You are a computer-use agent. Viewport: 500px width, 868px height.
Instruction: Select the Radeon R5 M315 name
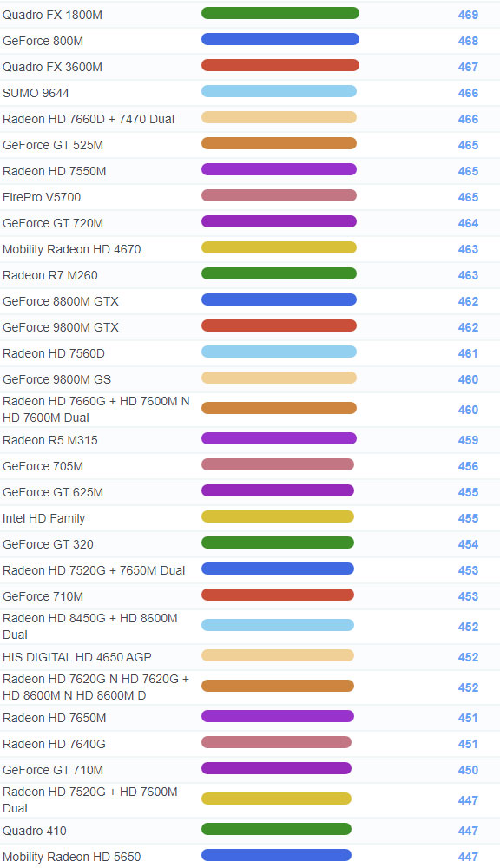[x=50, y=440]
